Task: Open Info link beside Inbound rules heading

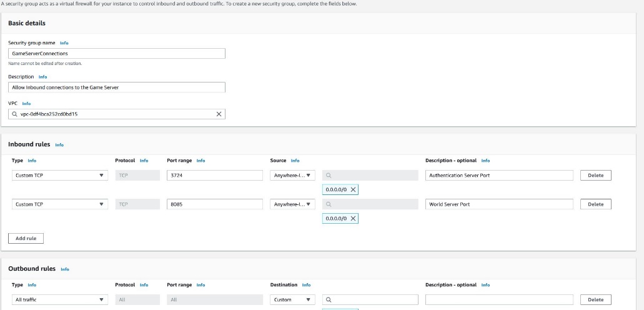Action: (59, 145)
